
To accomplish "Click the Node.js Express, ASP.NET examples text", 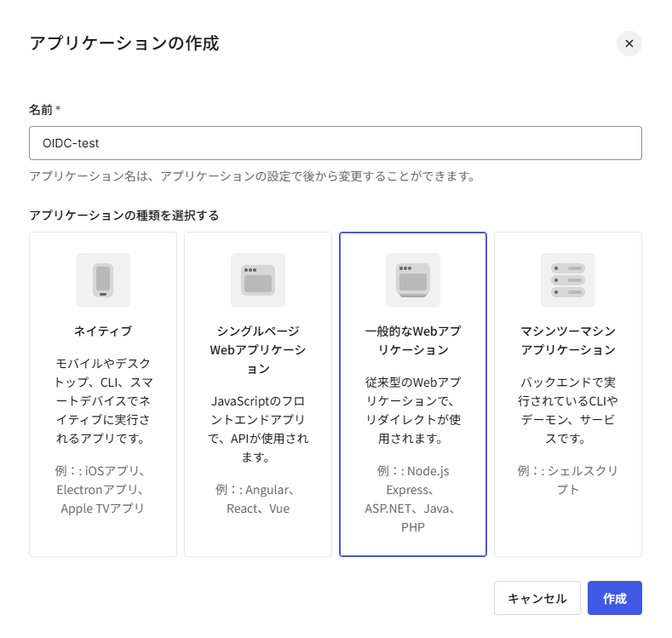I will coord(413,499).
